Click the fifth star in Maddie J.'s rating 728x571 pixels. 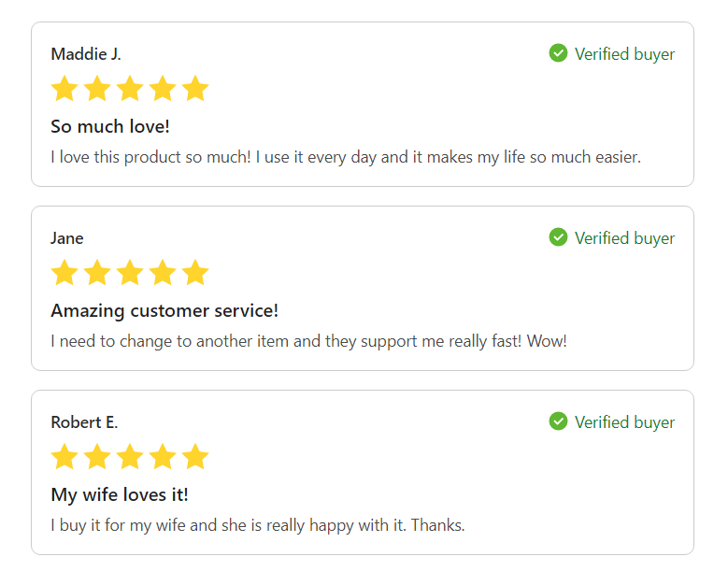(x=195, y=88)
